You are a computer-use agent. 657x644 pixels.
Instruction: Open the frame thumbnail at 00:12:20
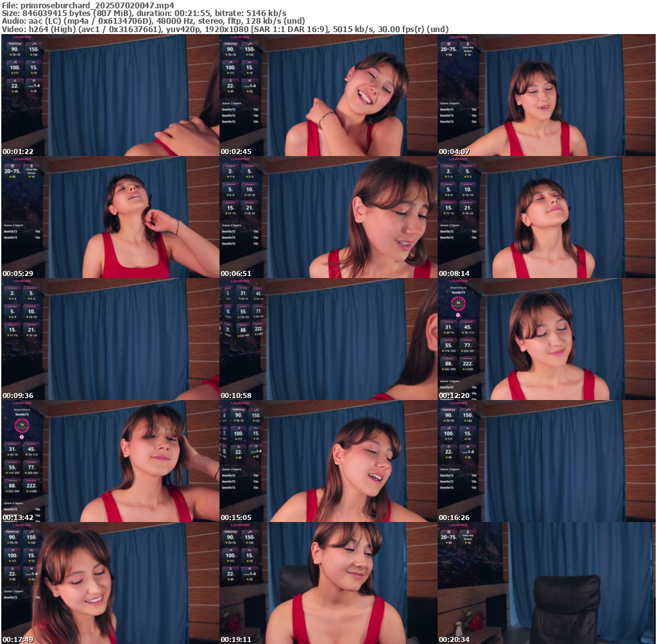(547, 339)
